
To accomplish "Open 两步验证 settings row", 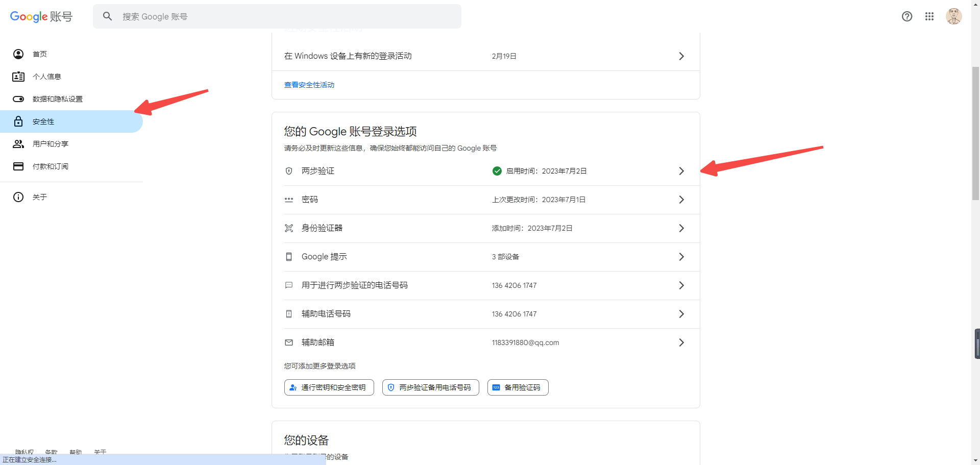I will 485,171.
